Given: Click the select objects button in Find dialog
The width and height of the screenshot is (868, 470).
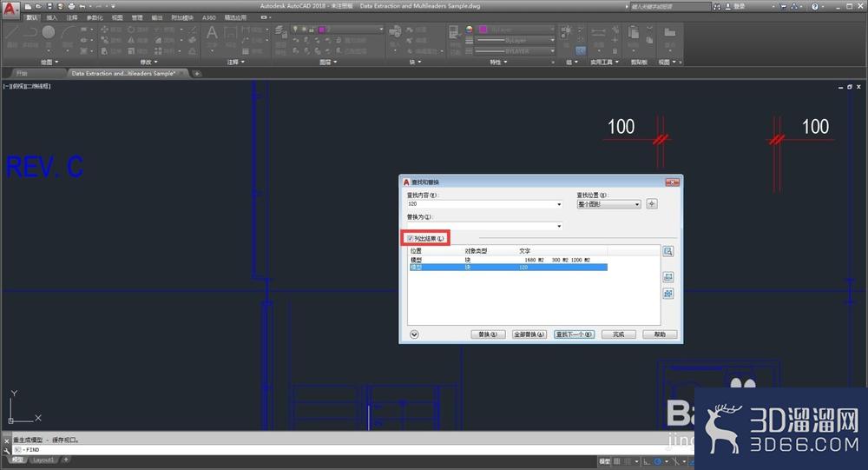Looking at the screenshot, I should 652,204.
